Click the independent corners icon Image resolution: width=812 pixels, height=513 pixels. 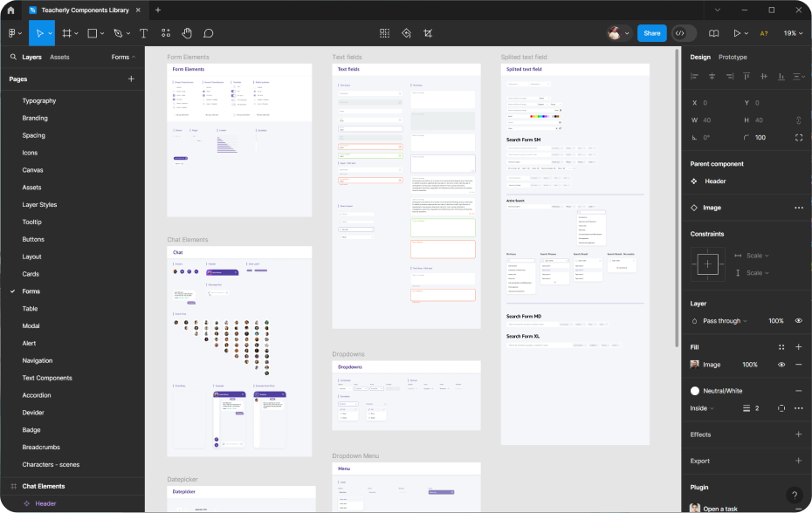(799, 137)
